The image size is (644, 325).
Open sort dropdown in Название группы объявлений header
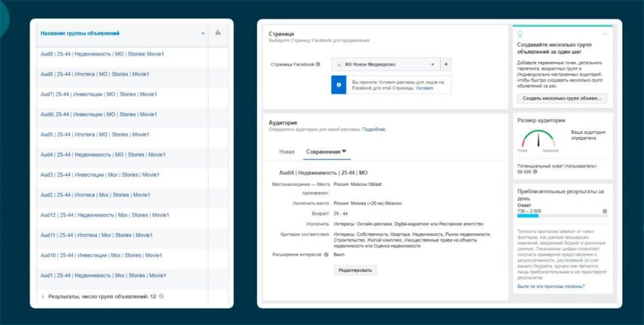(x=203, y=33)
